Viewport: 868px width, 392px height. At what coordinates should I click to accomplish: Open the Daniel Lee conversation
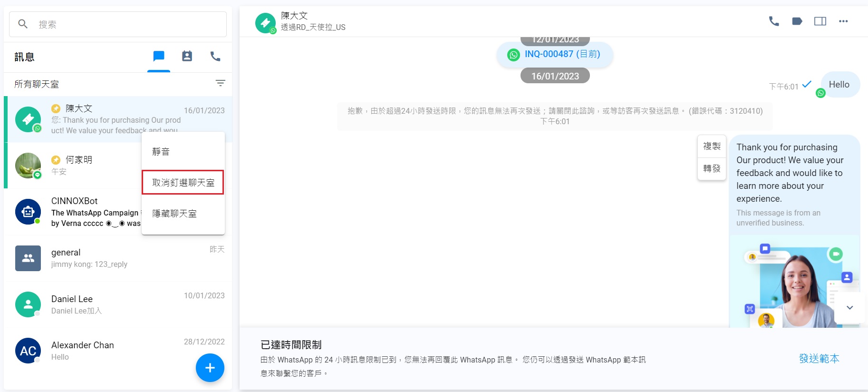click(118, 304)
